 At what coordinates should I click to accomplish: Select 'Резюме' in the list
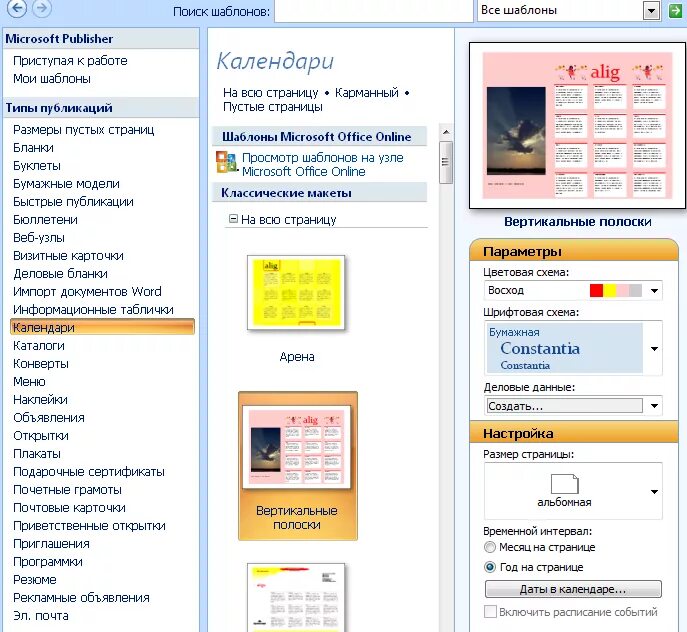(x=35, y=579)
